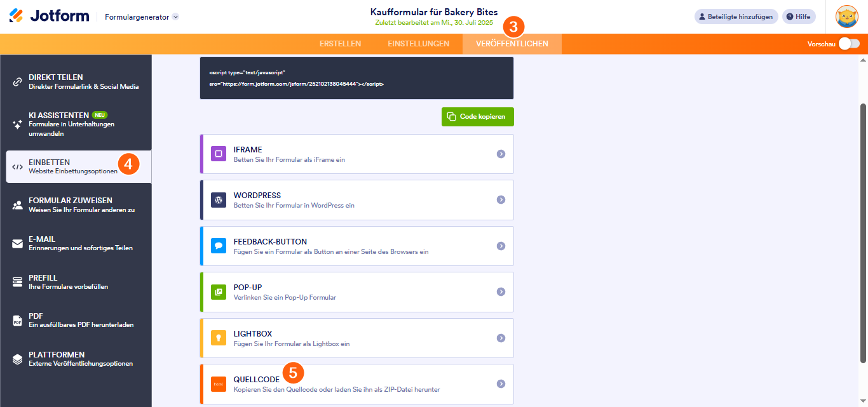The image size is (868, 407).
Task: Click inside the embed script code box
Action: pyautogui.click(x=356, y=78)
